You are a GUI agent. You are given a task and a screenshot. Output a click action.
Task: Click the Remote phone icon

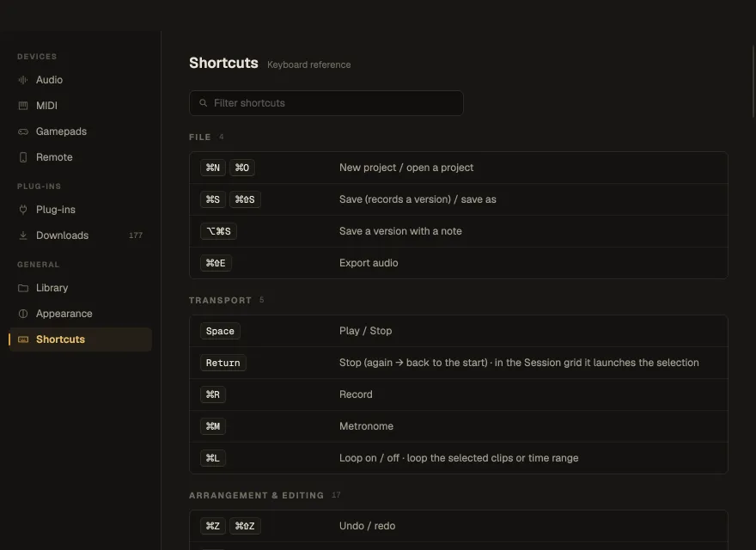point(22,157)
